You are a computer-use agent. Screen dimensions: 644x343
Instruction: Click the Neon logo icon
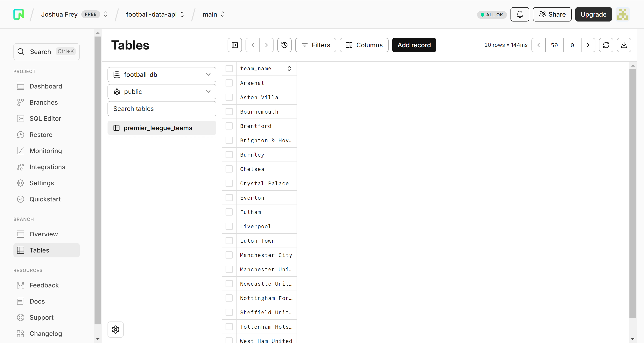click(x=19, y=15)
